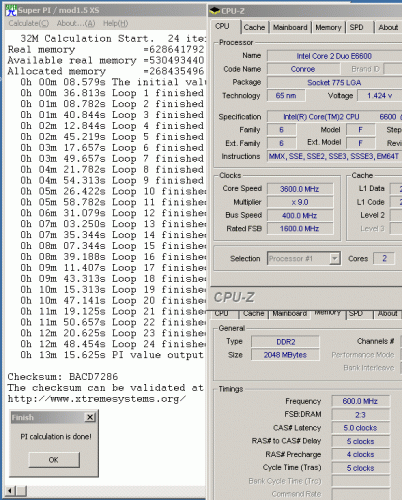
Task: Open the SPD tab in upper CPU-Z
Action: point(356,27)
